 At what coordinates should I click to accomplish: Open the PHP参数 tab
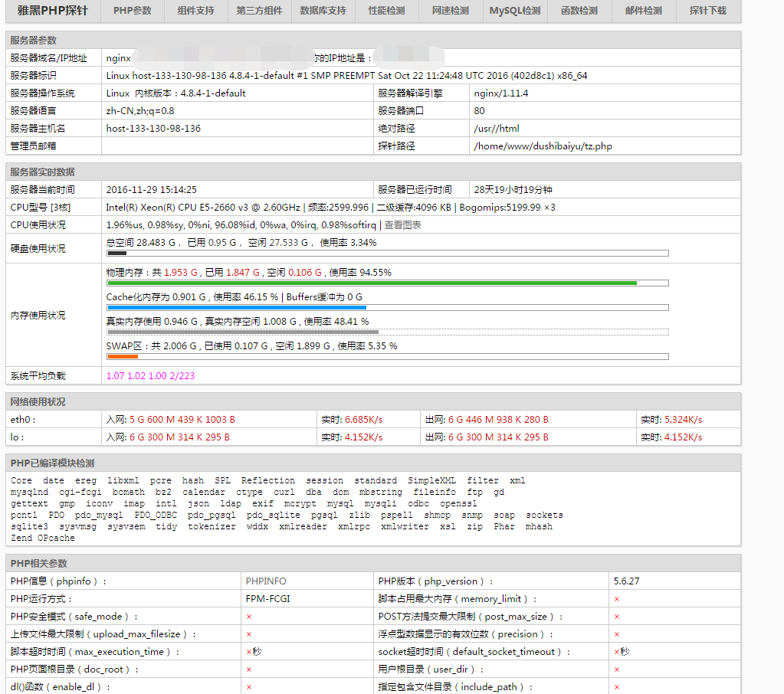[x=132, y=11]
